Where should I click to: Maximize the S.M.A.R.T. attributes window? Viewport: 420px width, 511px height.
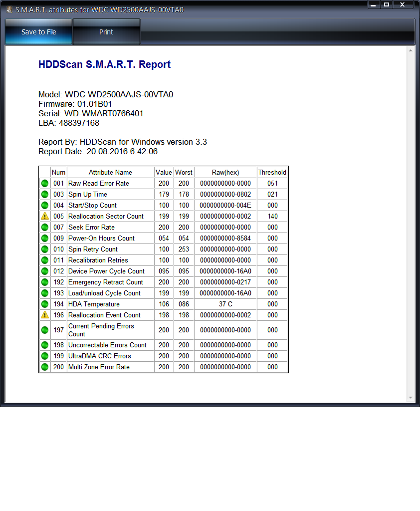point(387,4)
